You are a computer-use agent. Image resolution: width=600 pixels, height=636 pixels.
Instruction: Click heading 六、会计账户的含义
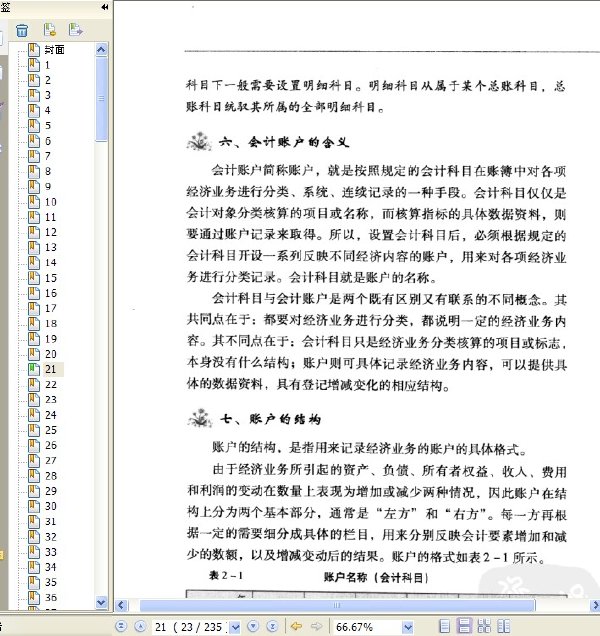tap(284, 142)
